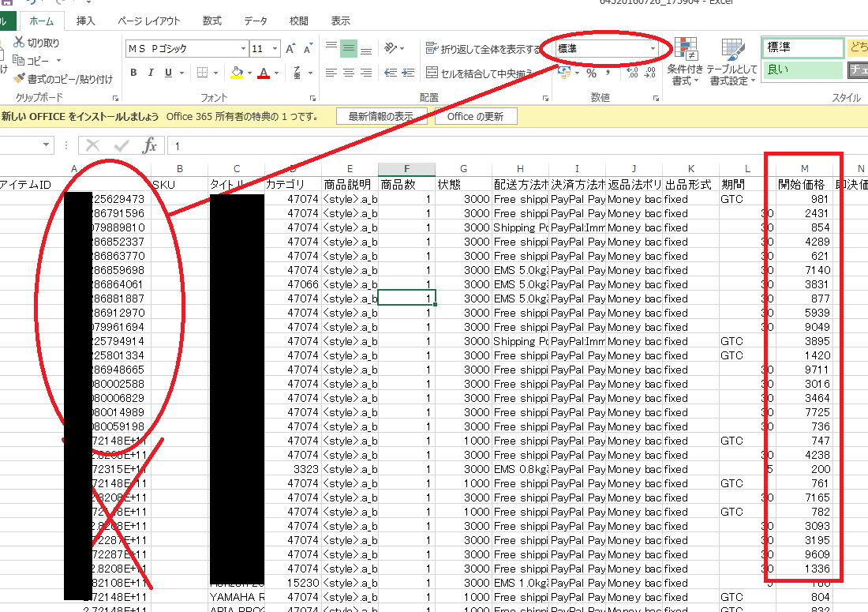Toggle align text right
This screenshot has width=868, height=612.
(366, 73)
